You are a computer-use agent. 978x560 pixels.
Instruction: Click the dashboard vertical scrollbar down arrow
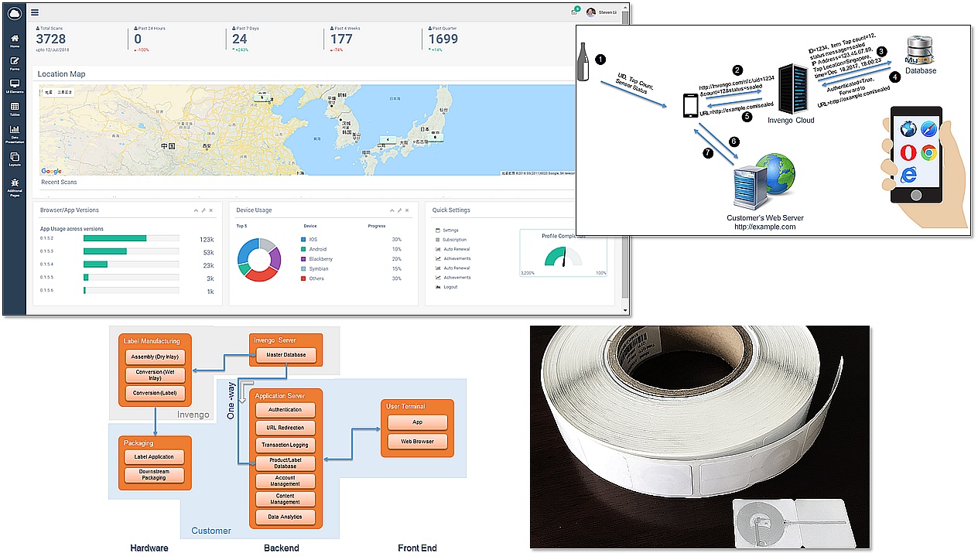(625, 310)
